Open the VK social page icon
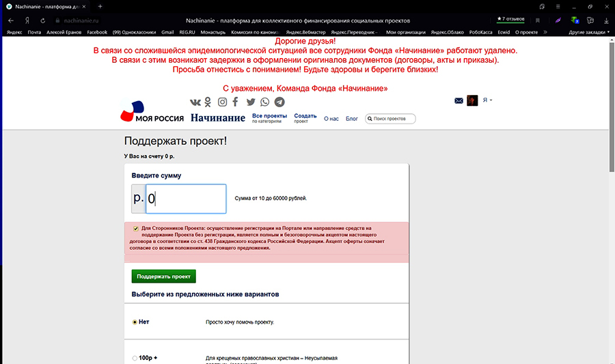The image size is (615, 364). pos(195,102)
